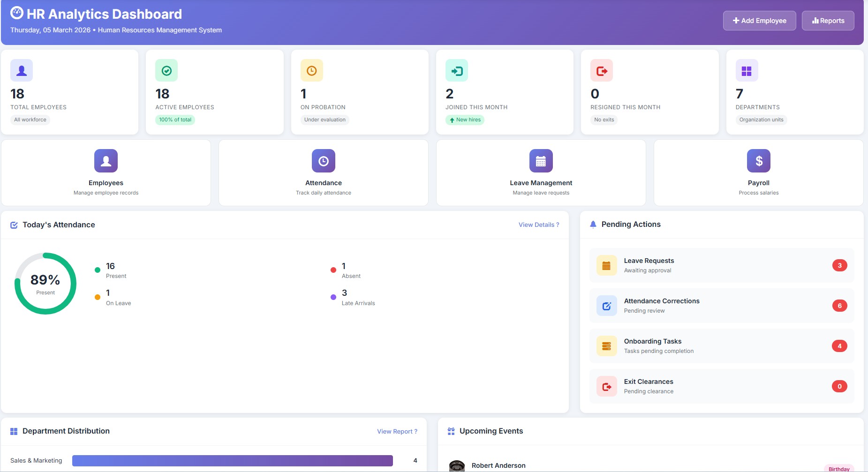Open the Reports button
Screen dimensions: 868x472
828,21
